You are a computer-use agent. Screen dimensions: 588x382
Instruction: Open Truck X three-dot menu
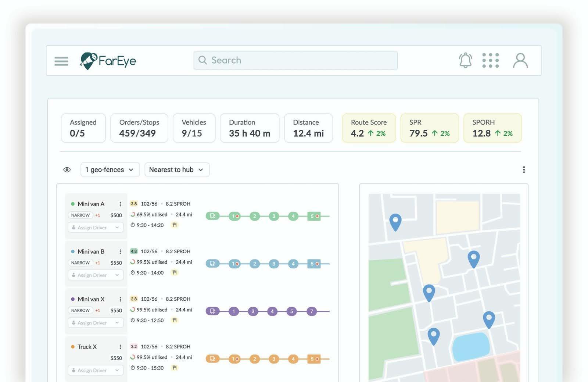pyautogui.click(x=120, y=347)
